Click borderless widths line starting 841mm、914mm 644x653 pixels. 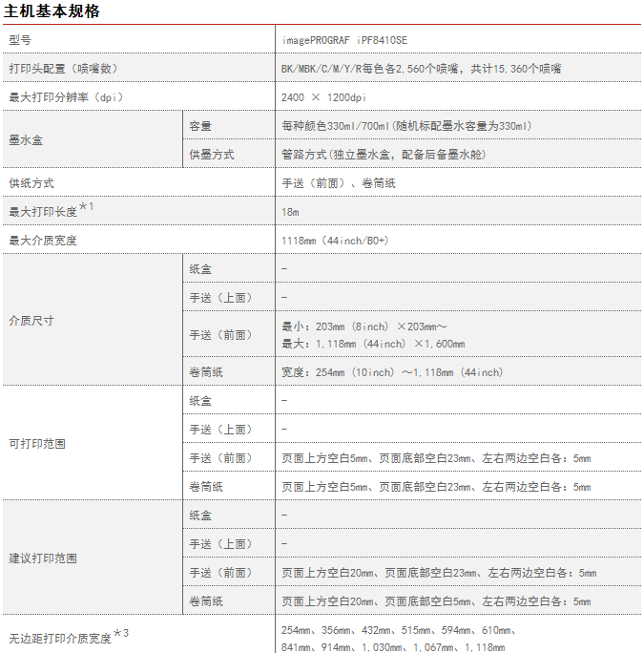point(393,647)
